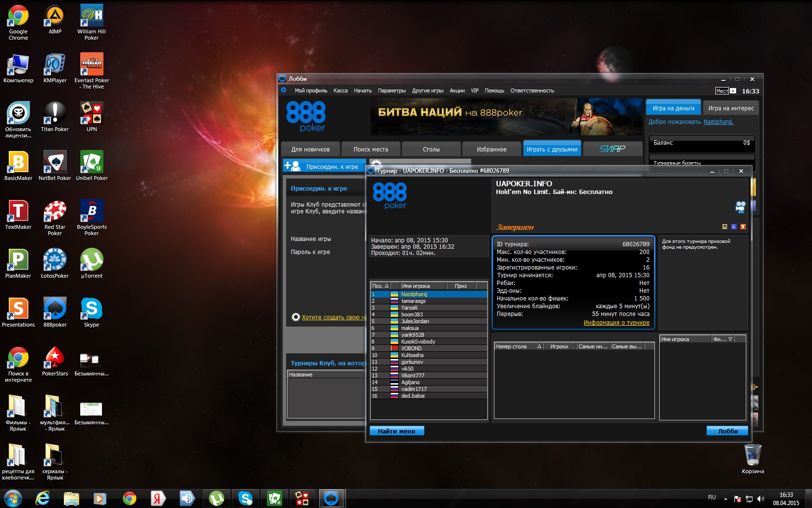Sort player list by Поз. column
812x508 pixels.
380,286
